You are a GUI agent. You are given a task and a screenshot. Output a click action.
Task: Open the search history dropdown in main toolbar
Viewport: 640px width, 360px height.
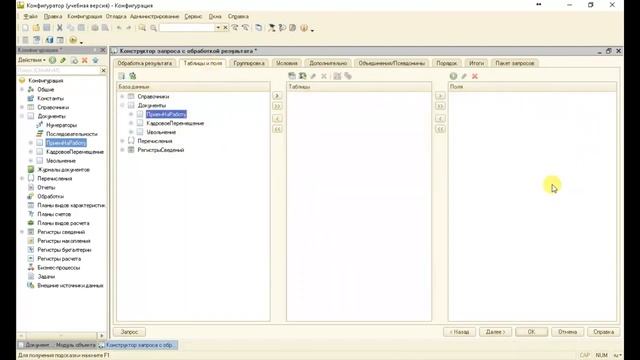(218, 28)
